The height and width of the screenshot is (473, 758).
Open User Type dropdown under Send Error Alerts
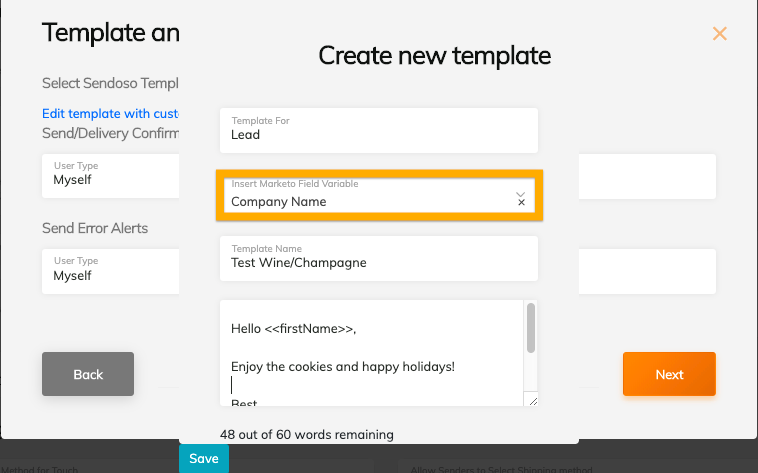tap(110, 270)
